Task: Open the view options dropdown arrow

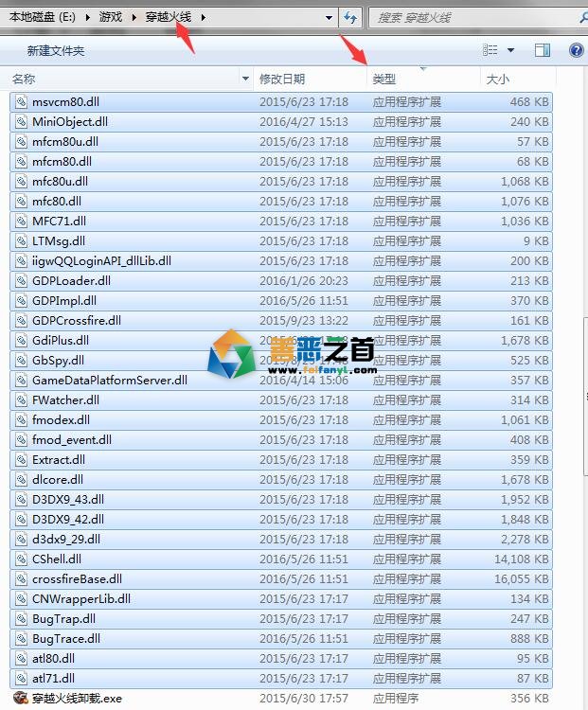Action: tap(511, 50)
